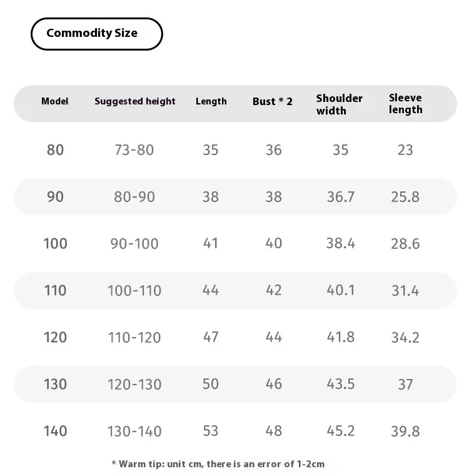
Task: Click the 43.5 shoulder width value
Action: pyautogui.click(x=341, y=384)
